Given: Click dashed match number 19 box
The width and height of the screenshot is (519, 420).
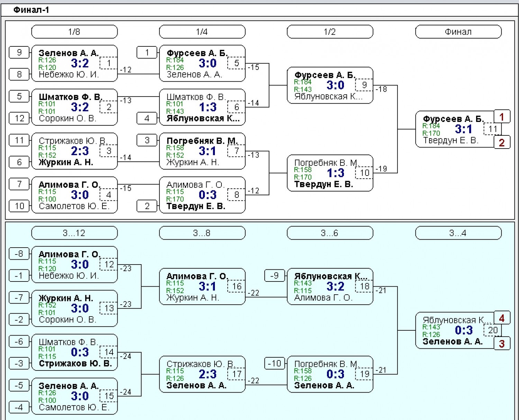Looking at the screenshot, I should (364, 374).
